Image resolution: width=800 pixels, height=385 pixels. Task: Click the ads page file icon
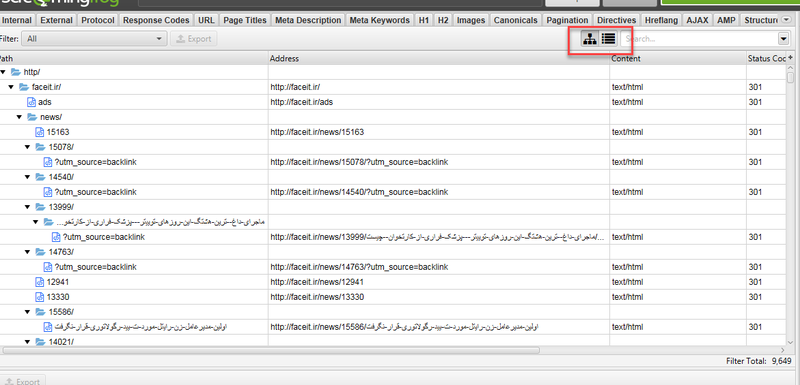[31, 102]
